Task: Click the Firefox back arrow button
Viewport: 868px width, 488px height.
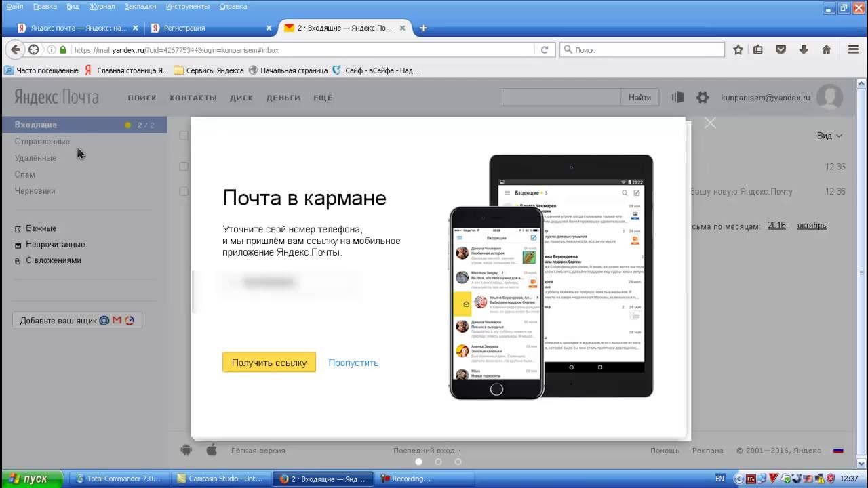Action: [x=15, y=49]
